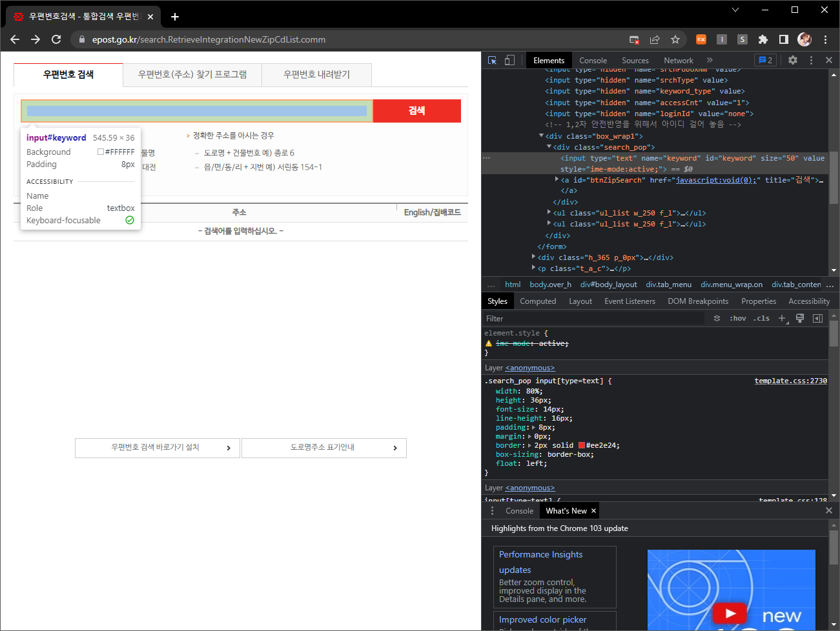840x631 pixels.
Task: Collapse the div.search_pop node
Action: (x=549, y=147)
